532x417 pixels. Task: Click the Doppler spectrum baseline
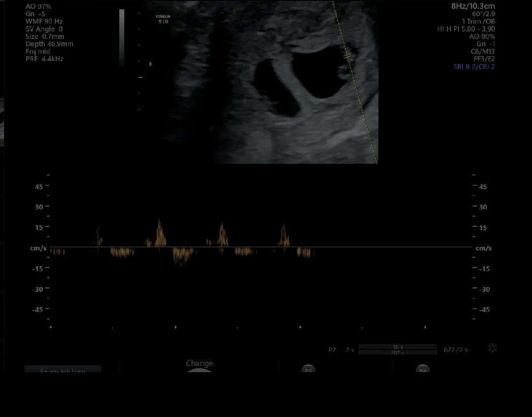click(260, 247)
